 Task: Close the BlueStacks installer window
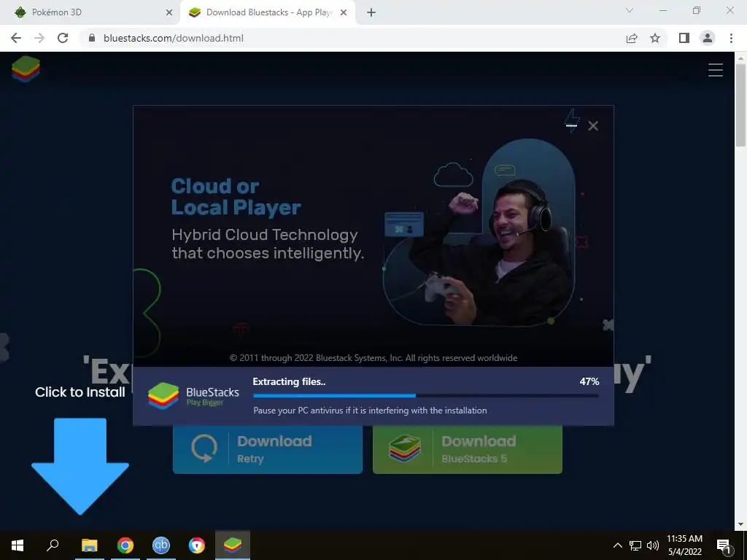pos(593,125)
